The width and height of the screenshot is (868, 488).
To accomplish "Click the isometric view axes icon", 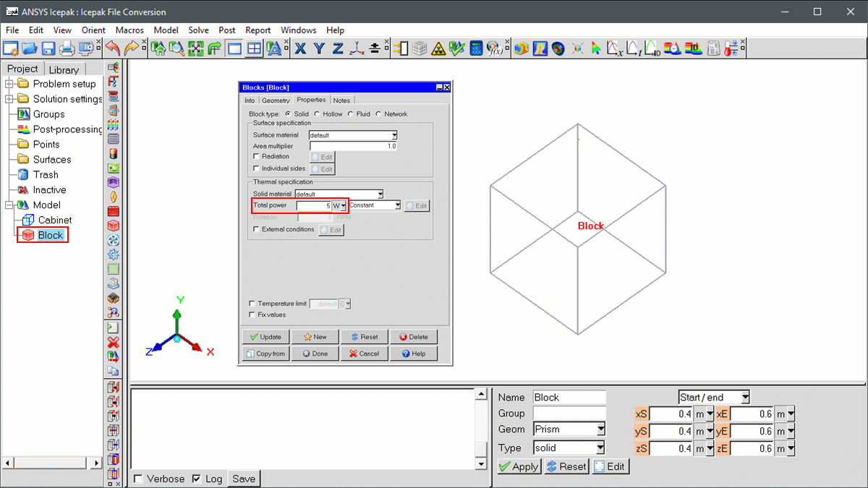I will coord(357,48).
